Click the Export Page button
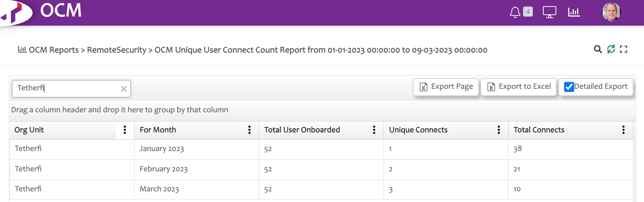This screenshot has height=202, width=644. coord(446,87)
